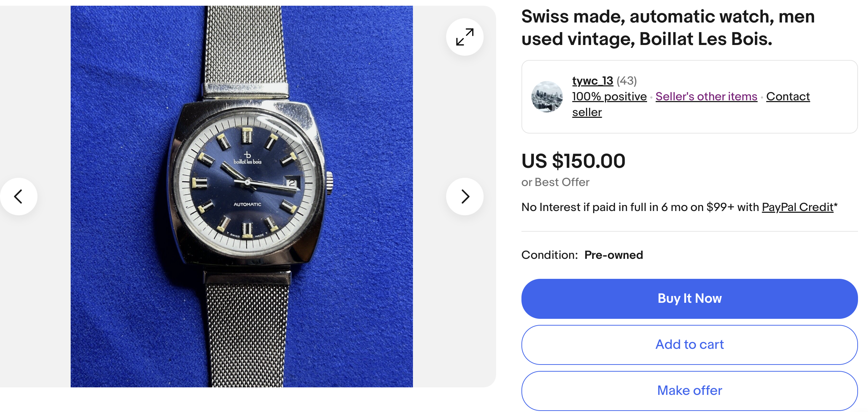868x412 pixels.
Task: Expand the watch photo to full screen
Action: (x=465, y=37)
